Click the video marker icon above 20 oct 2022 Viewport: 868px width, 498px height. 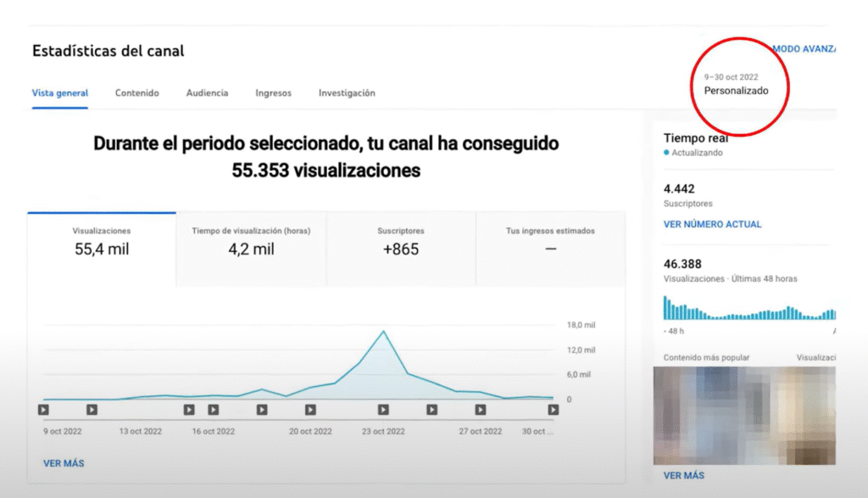[x=310, y=410]
